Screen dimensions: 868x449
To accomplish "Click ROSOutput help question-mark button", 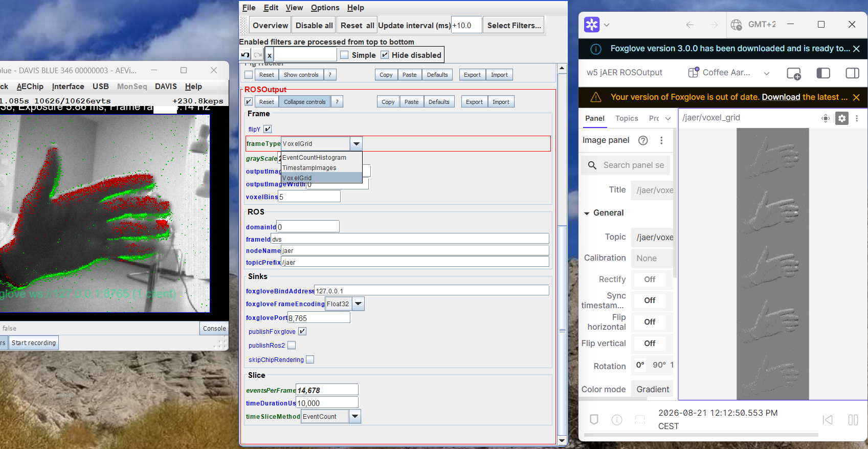I will click(337, 102).
